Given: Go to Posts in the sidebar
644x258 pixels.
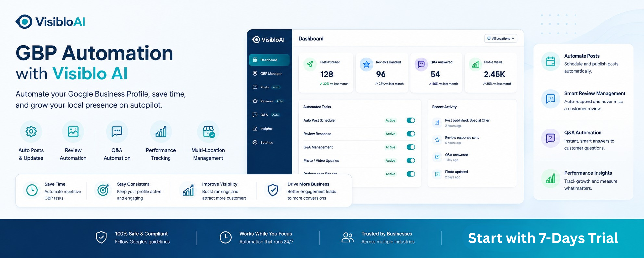Looking at the screenshot, I should tap(269, 87).
